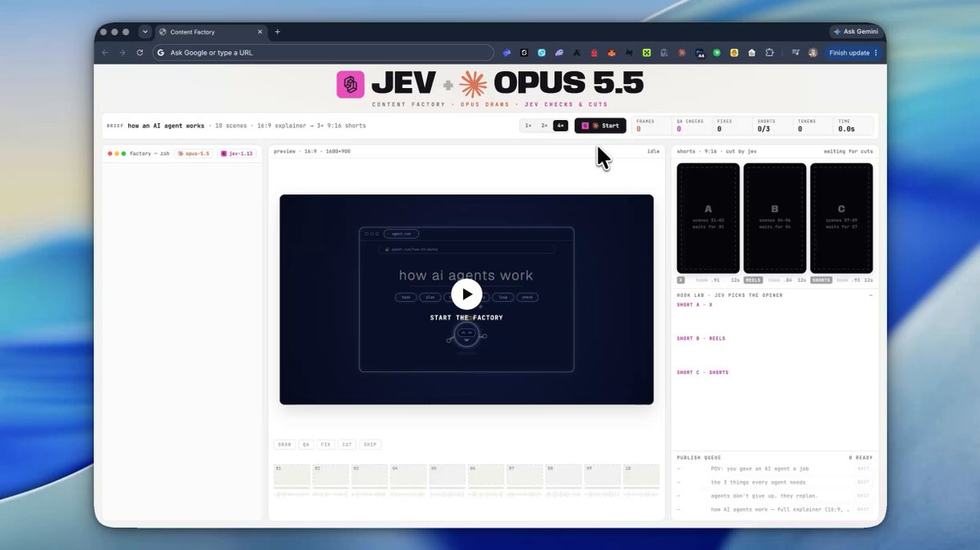Viewport: 980px width, 550px height.
Task: Select the 1× speed option
Action: click(x=528, y=126)
